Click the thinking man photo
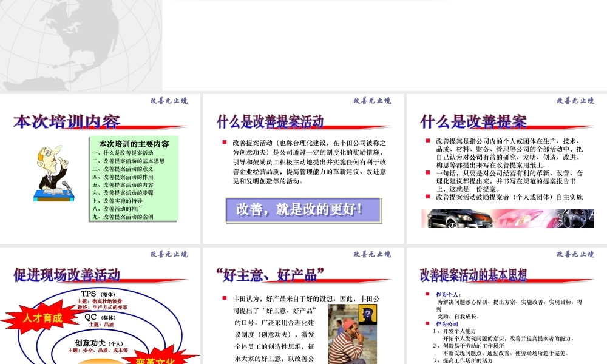 [x=353, y=334]
